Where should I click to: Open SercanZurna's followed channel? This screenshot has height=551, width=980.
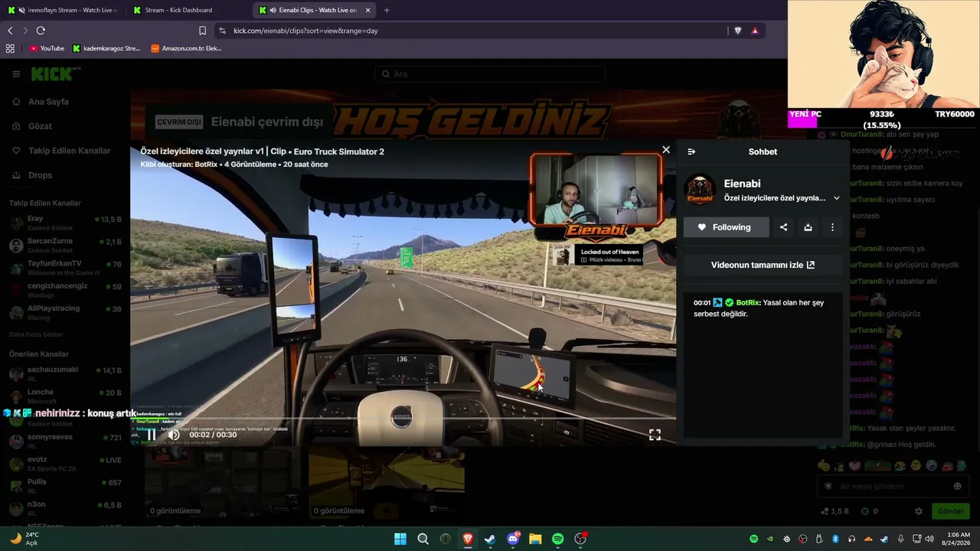coord(65,246)
